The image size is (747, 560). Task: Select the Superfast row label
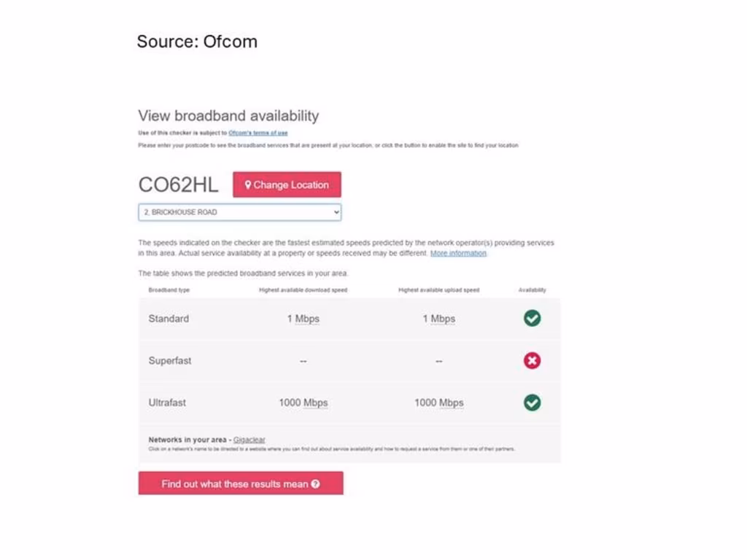[169, 360]
